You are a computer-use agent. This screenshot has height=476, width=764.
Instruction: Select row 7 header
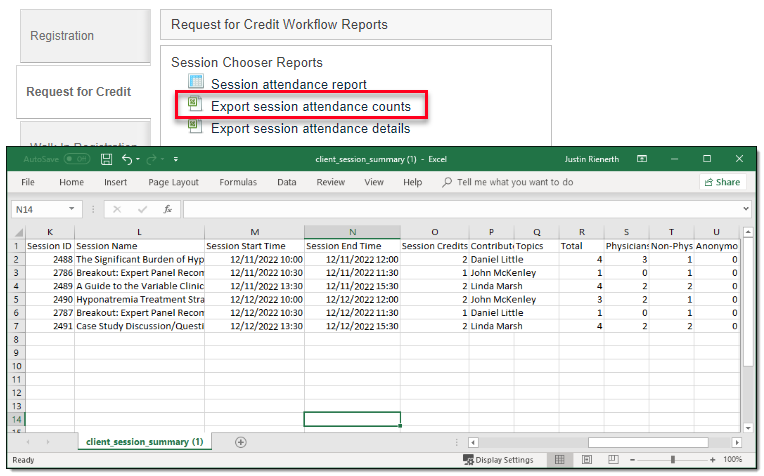[16, 326]
